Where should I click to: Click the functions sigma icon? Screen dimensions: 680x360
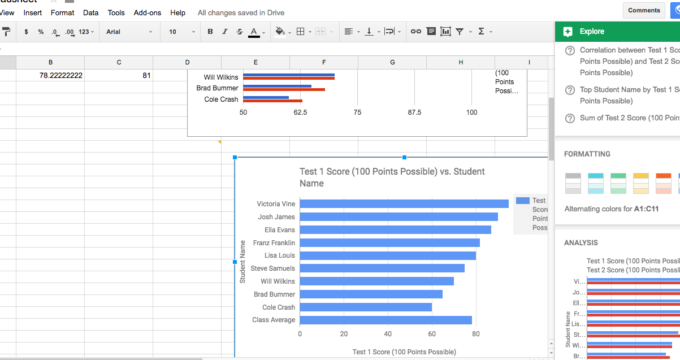481,32
